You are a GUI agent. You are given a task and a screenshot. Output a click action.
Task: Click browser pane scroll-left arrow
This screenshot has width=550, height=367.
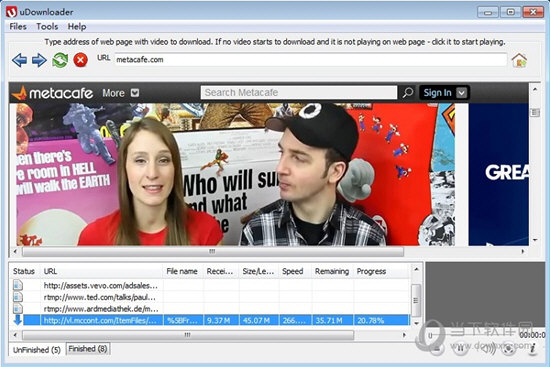pos(15,251)
